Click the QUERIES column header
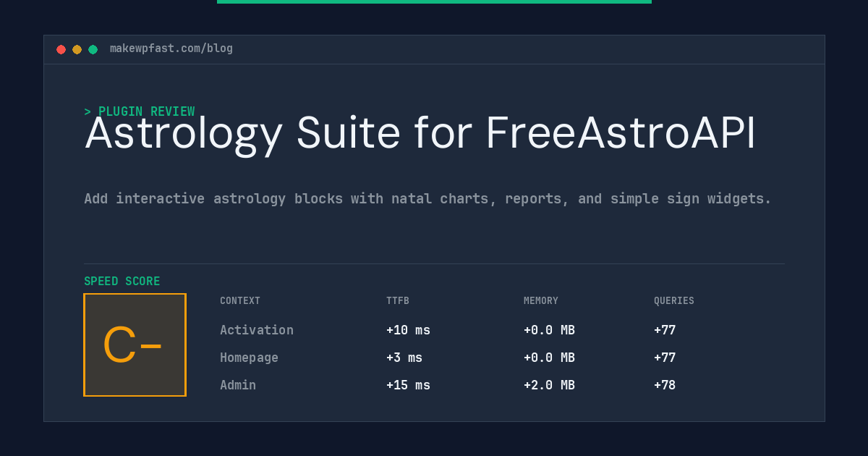 [x=674, y=301]
